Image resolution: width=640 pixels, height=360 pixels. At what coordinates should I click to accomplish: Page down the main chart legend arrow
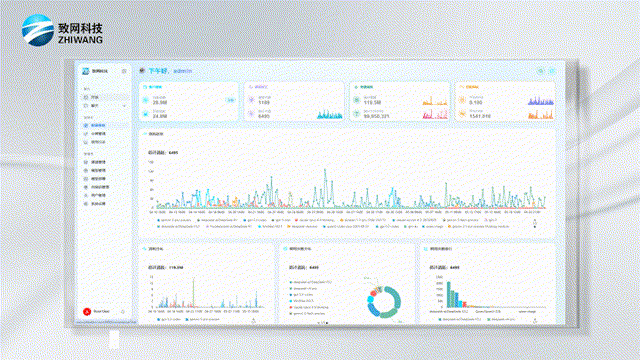tap(535, 227)
